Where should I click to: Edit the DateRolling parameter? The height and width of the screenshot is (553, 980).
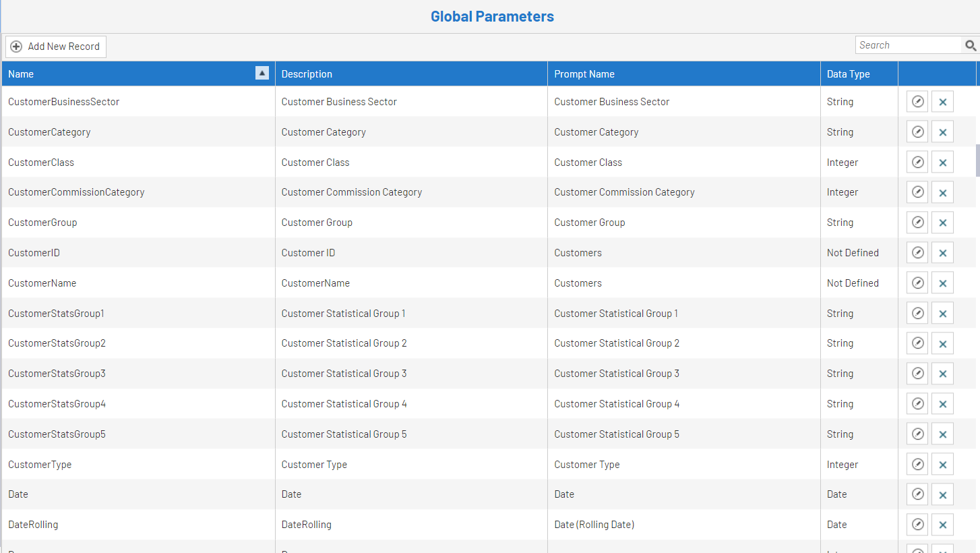point(917,525)
